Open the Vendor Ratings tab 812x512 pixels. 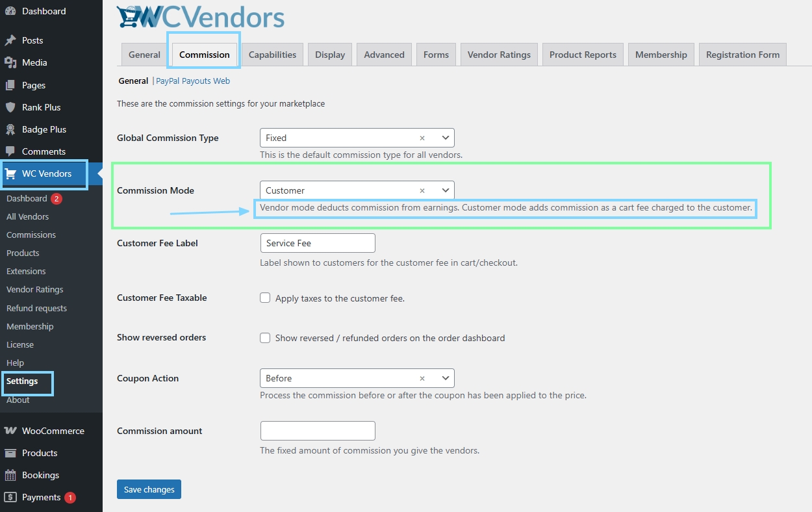(499, 55)
